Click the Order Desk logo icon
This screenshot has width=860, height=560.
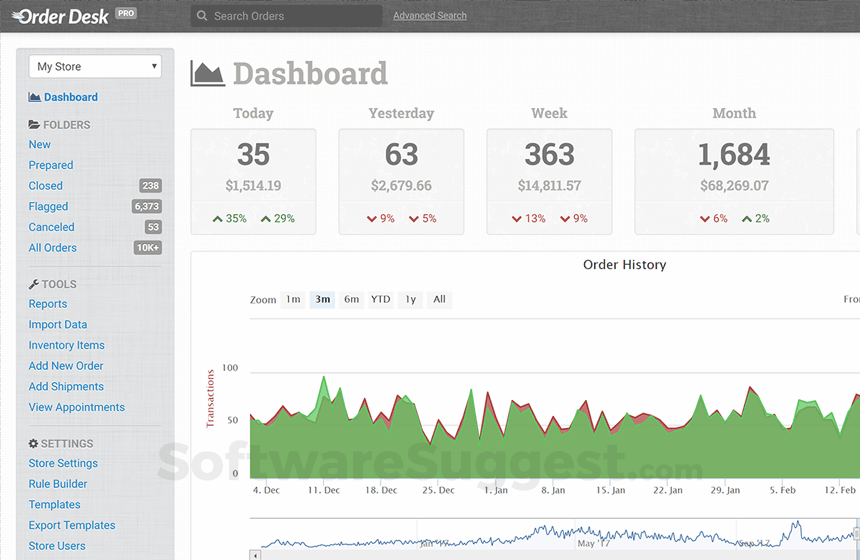tap(19, 15)
